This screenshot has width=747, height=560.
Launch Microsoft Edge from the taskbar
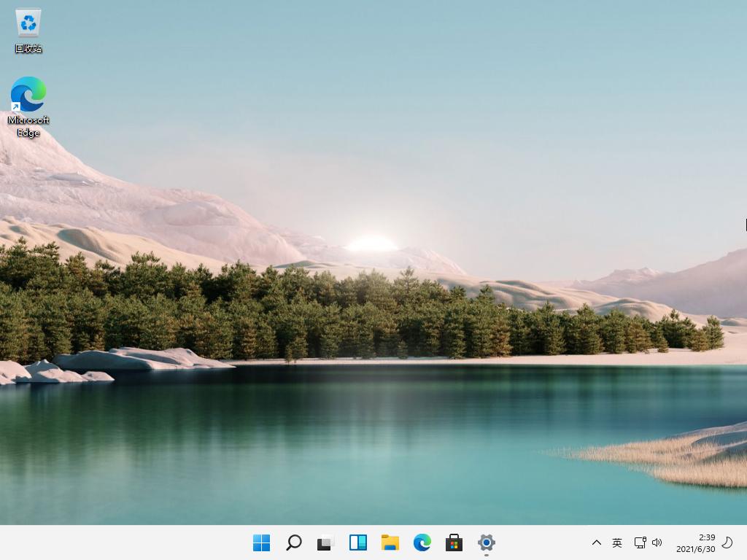[x=422, y=542]
